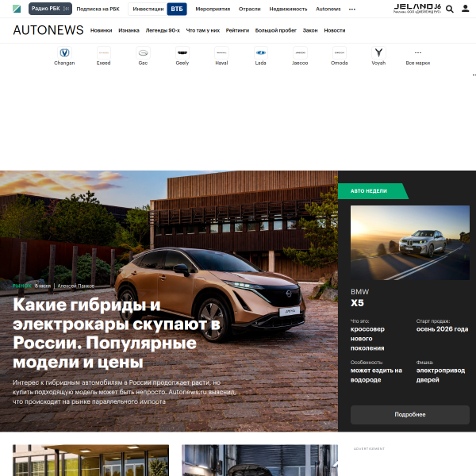Click the ВТБ sponsor badge

(x=177, y=9)
